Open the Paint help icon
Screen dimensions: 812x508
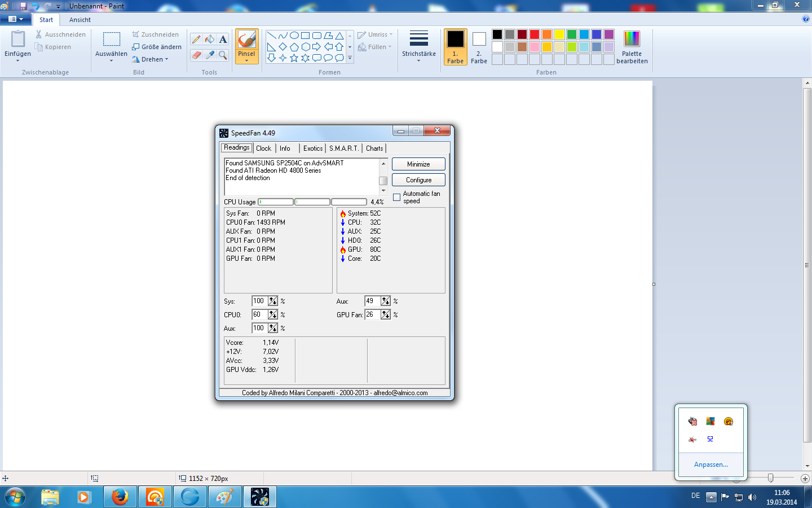click(806, 19)
